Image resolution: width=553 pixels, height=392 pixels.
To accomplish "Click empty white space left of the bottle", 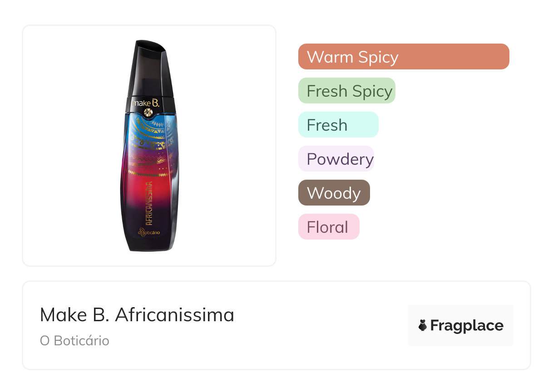I will coord(68,145).
